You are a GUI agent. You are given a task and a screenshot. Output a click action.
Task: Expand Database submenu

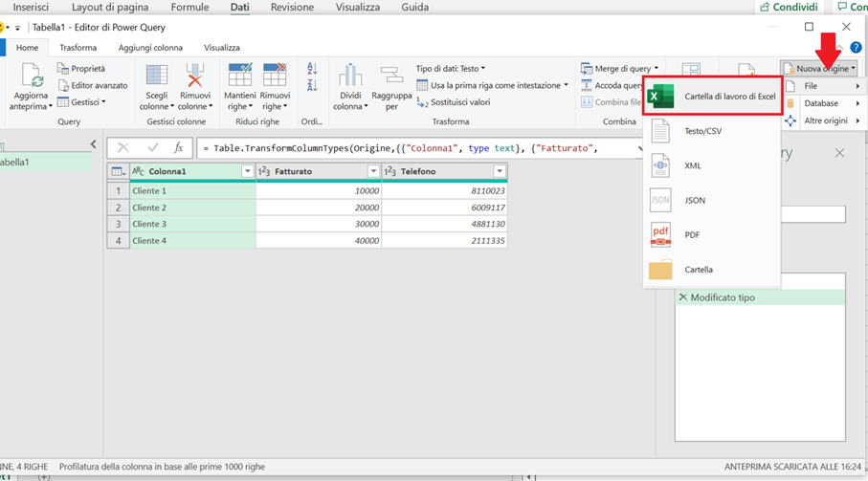click(x=823, y=103)
